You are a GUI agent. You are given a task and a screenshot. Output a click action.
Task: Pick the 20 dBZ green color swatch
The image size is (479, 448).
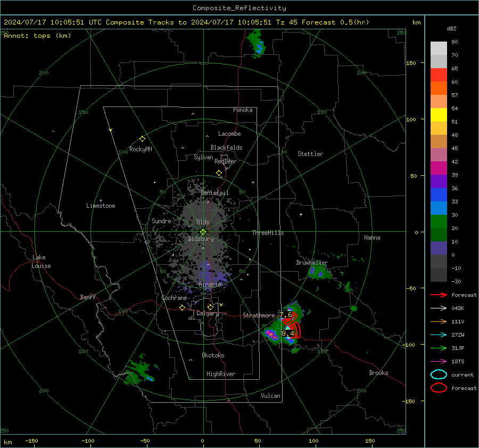coord(439,222)
